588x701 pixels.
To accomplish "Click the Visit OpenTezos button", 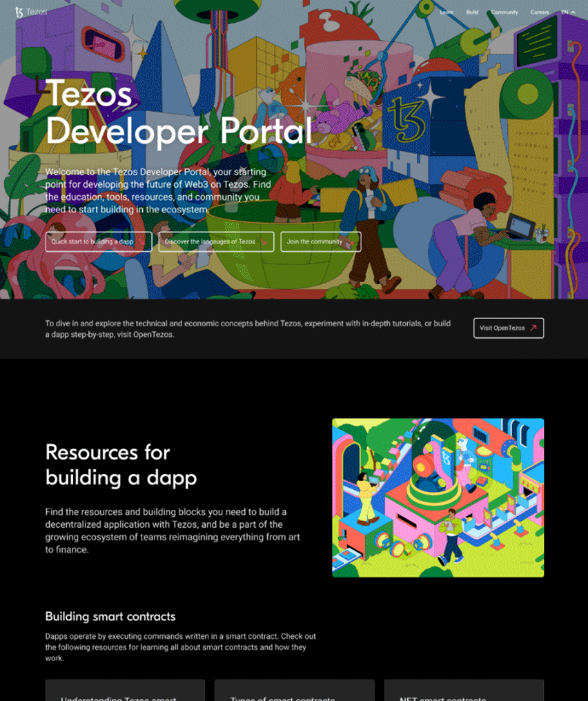I will coord(509,328).
